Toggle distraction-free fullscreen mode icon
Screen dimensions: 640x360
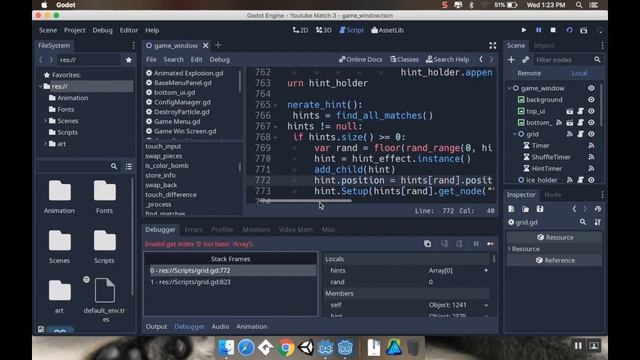(x=493, y=45)
